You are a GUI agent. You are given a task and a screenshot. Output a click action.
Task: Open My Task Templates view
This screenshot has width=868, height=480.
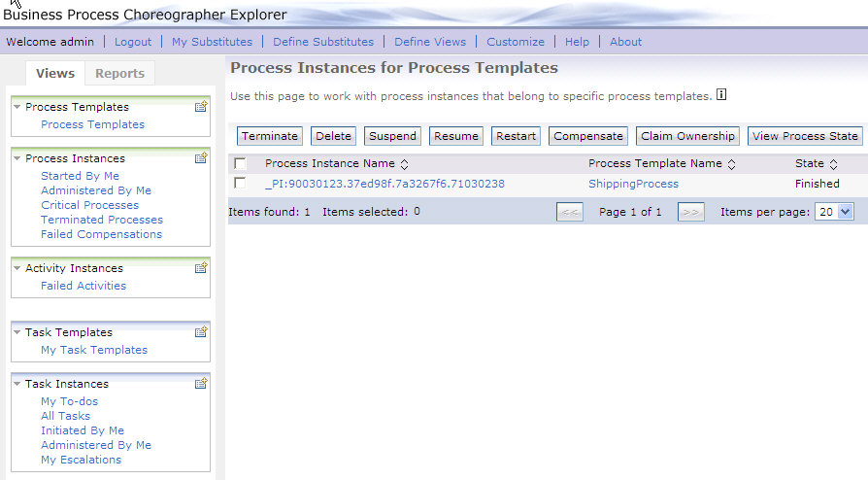[94, 350]
